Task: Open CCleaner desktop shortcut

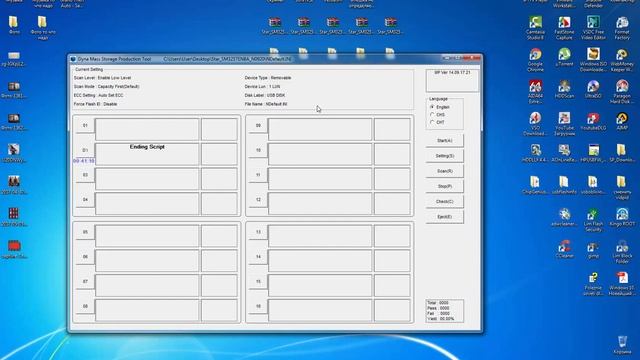Action: point(564,249)
